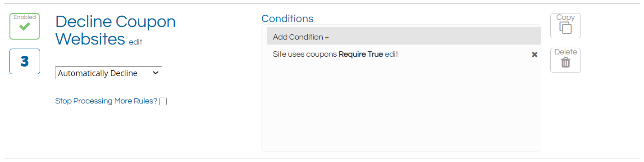644x162 pixels.
Task: Click the chevron arrow of the action dropdown
Action: coord(155,73)
